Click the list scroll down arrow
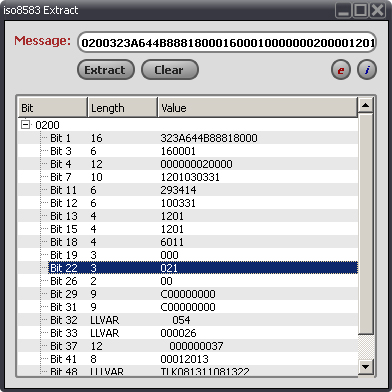 tap(366, 367)
